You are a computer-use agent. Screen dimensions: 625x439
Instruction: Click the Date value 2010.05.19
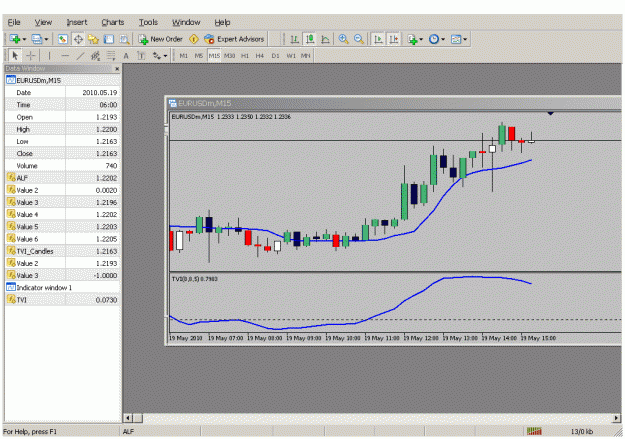(100, 93)
